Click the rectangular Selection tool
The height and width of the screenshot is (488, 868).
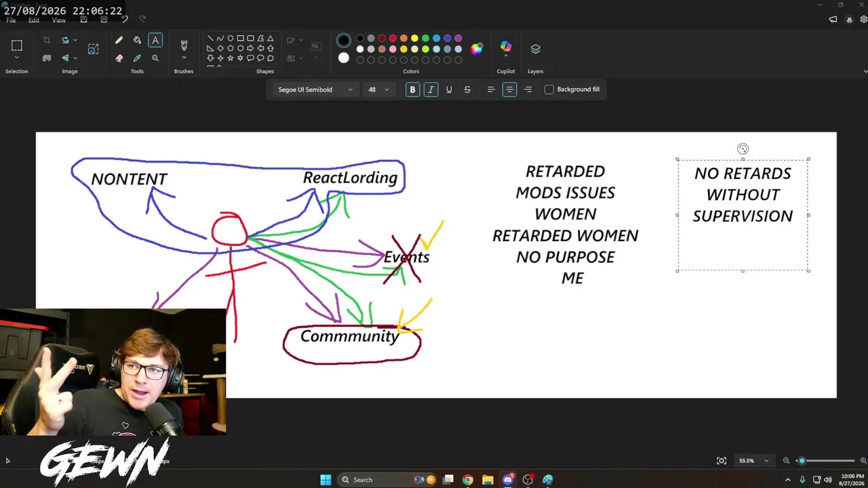click(17, 45)
